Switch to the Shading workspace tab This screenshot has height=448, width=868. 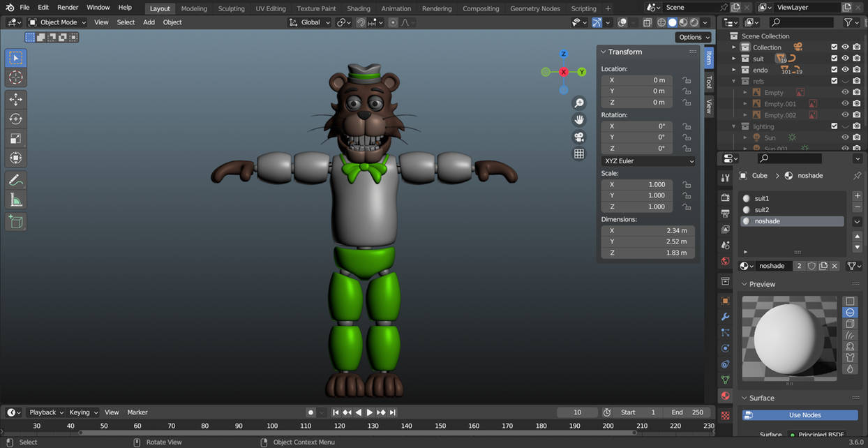[359, 8]
